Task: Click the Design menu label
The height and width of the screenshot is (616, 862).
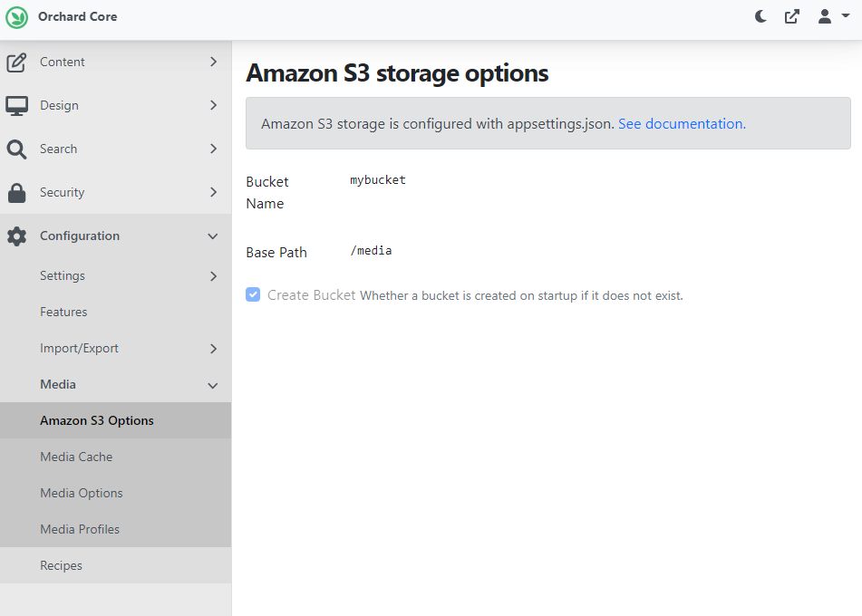Action: (60, 105)
